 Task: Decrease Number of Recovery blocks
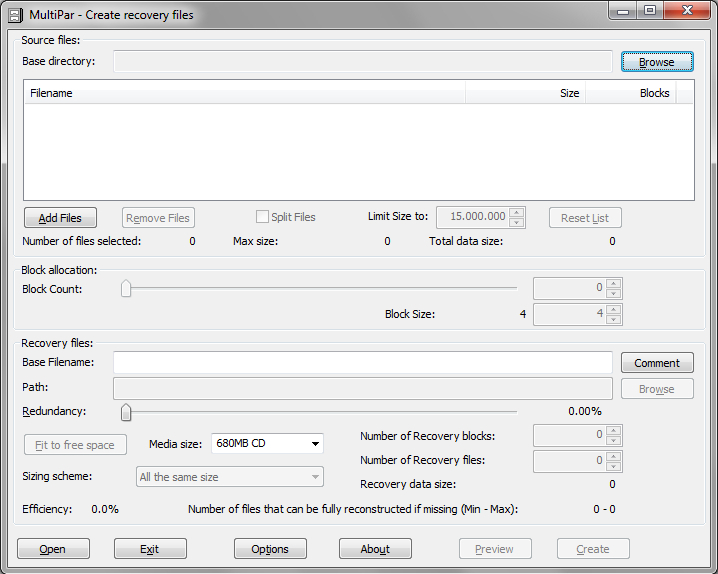tap(614, 440)
